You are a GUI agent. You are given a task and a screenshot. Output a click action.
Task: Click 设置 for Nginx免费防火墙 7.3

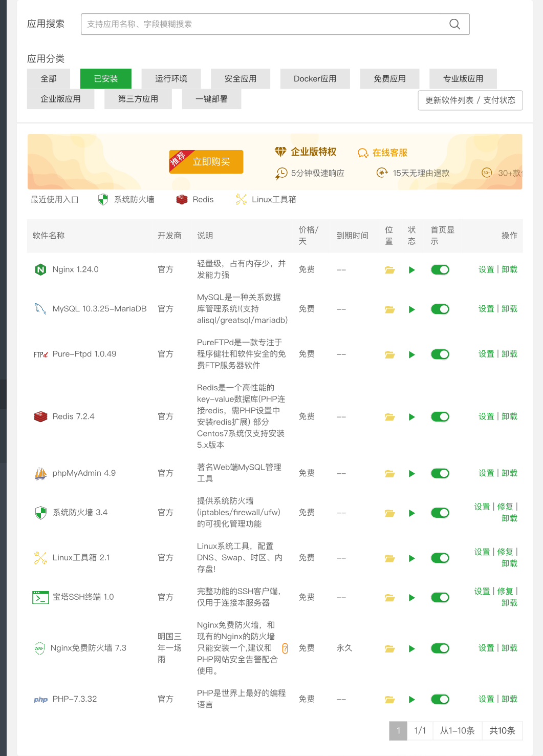(486, 648)
